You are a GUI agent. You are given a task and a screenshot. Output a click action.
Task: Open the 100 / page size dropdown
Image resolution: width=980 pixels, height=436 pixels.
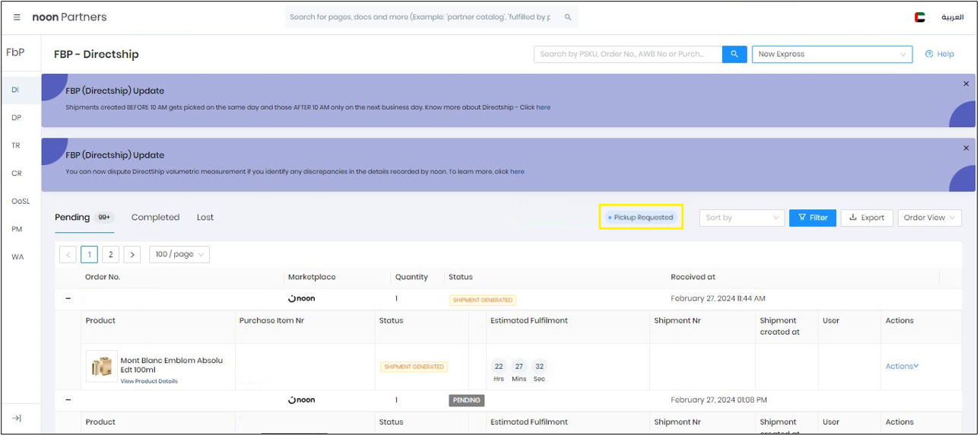coord(179,254)
